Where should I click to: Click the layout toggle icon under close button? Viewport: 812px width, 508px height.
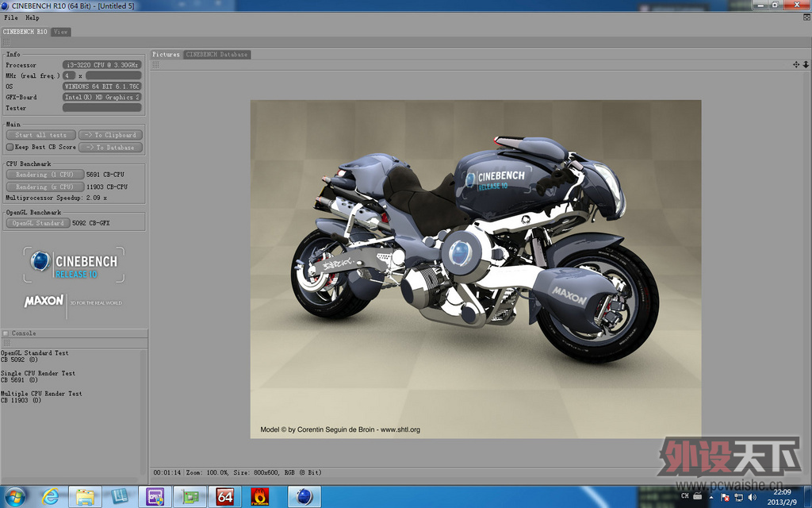806,17
